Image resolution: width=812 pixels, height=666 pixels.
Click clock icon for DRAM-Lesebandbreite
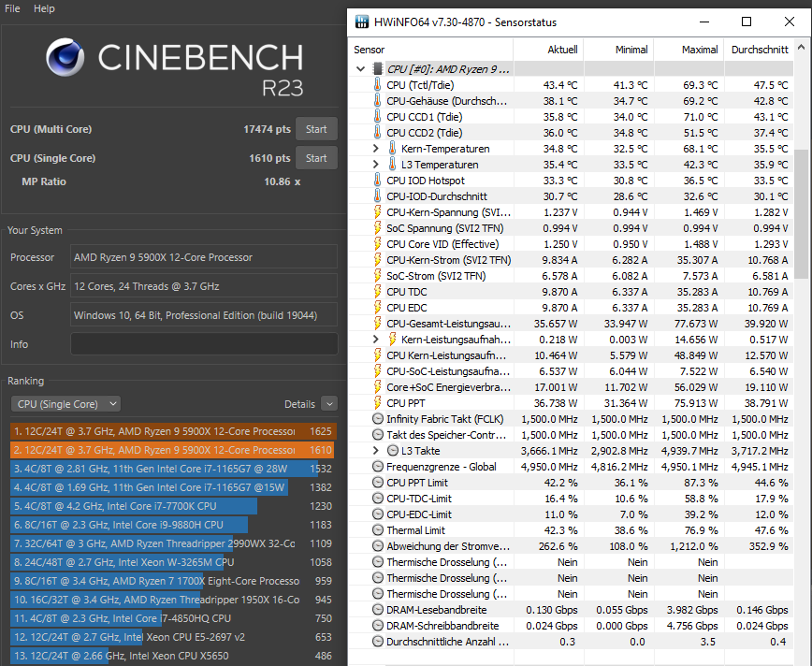point(378,610)
